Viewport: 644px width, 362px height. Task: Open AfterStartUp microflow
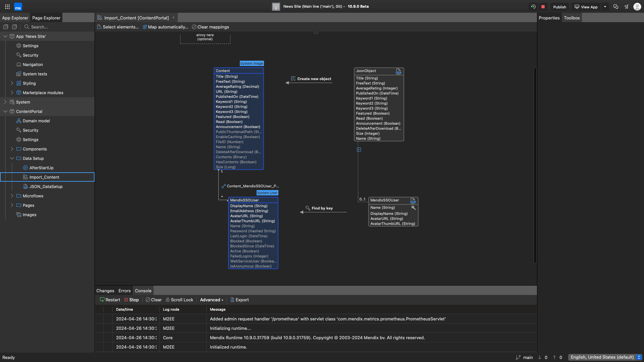41,168
